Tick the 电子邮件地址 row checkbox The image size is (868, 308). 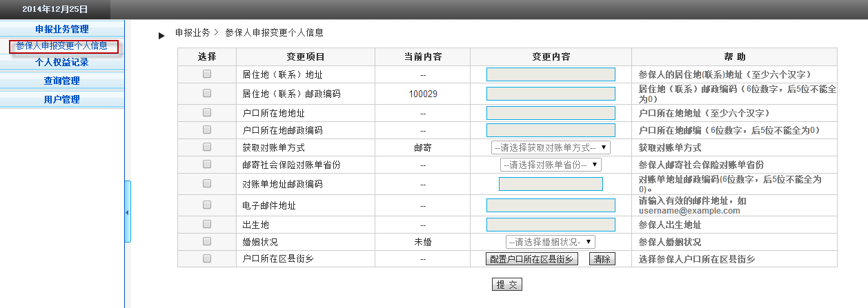click(207, 205)
